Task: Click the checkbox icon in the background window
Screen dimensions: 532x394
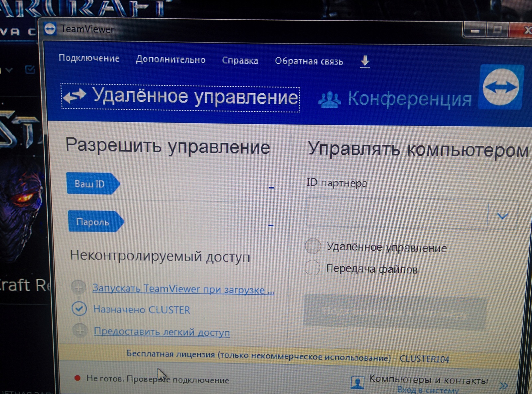Action: pos(30,70)
